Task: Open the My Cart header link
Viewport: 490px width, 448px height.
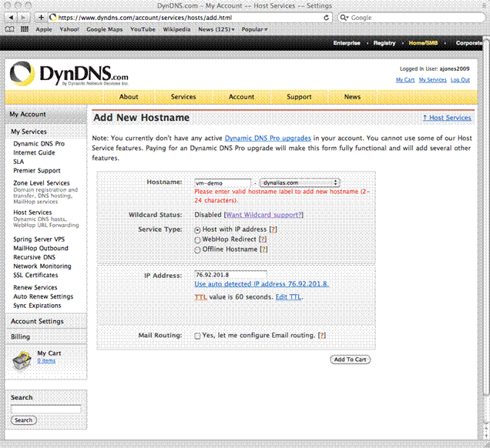Action: point(405,80)
